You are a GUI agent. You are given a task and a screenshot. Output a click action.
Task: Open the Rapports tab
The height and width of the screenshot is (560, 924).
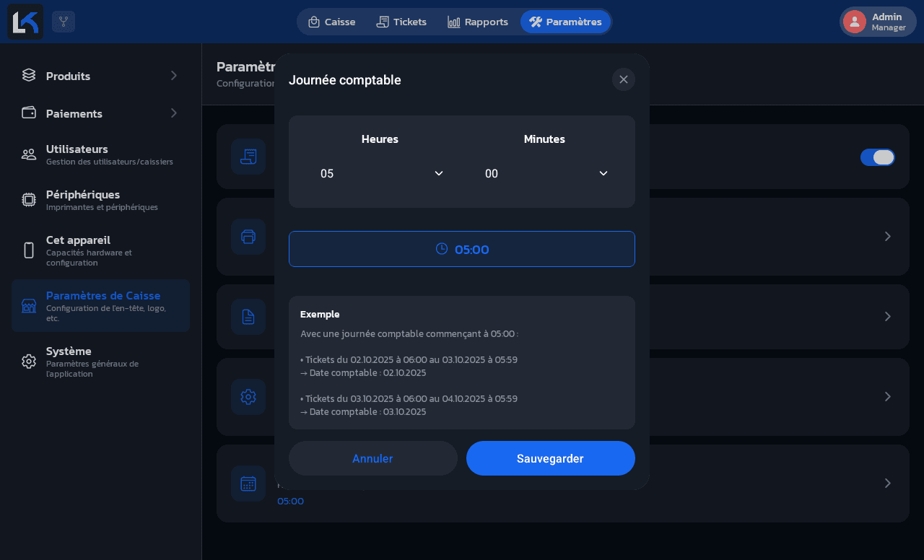tap(478, 22)
